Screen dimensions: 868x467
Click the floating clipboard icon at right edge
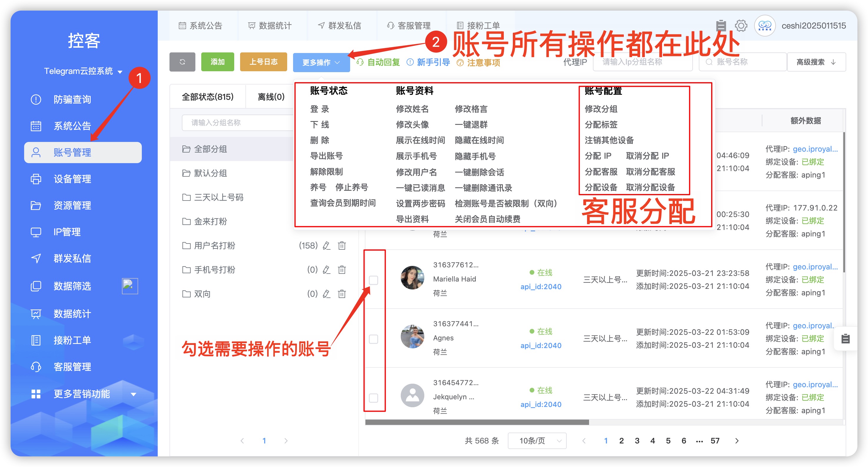click(x=845, y=339)
